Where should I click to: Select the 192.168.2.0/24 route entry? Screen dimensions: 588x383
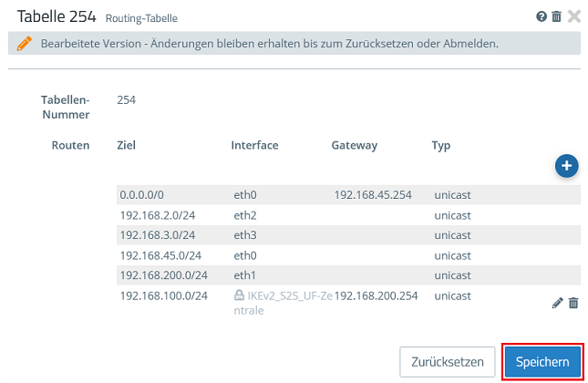click(x=160, y=215)
